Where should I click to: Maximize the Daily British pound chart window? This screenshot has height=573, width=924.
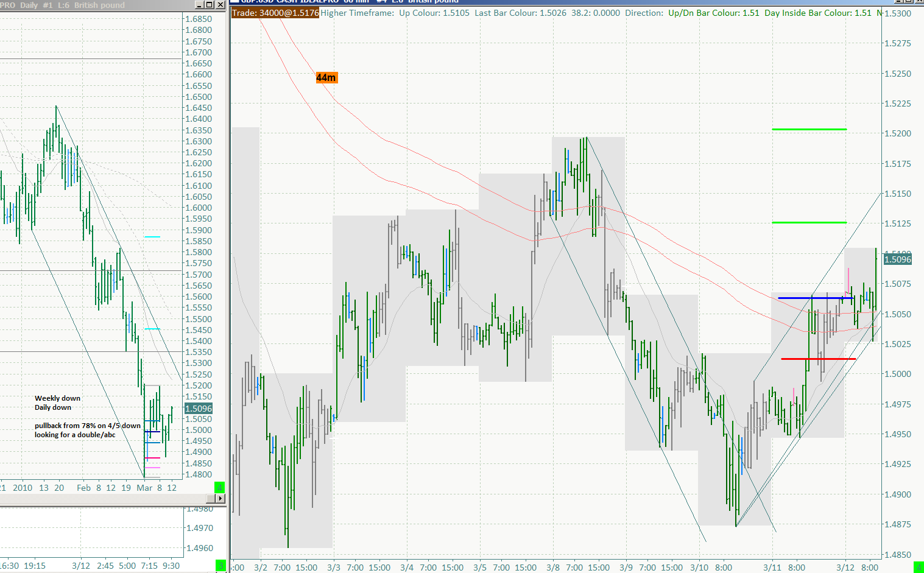(210, 4)
